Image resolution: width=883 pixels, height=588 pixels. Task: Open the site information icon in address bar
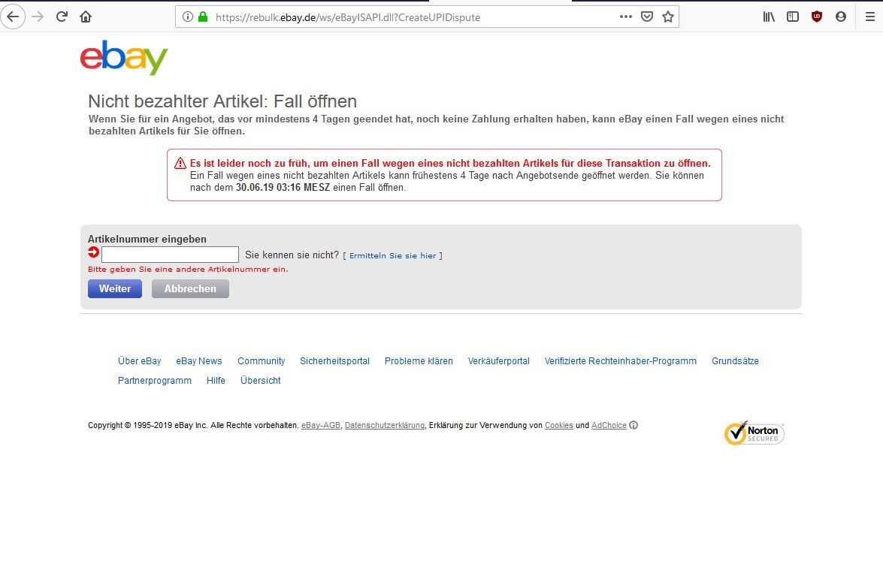(188, 17)
